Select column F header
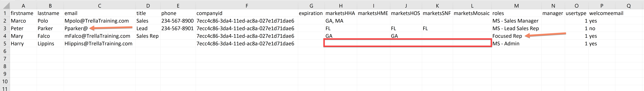Viewport: 644px width, 91px height. point(247,6)
